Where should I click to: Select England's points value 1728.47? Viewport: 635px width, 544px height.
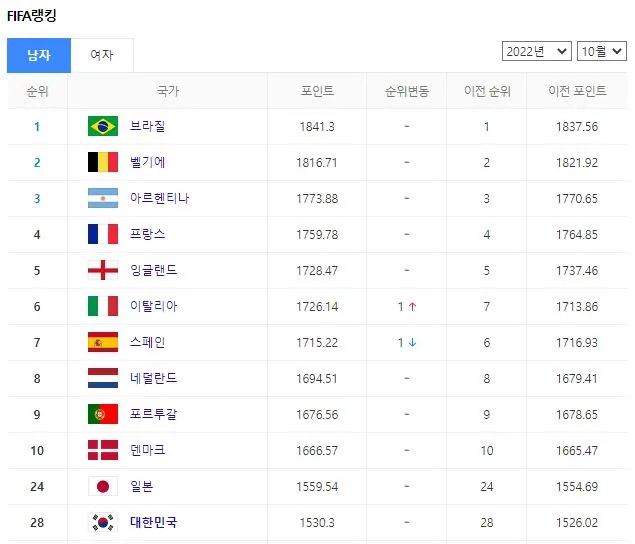317,271
